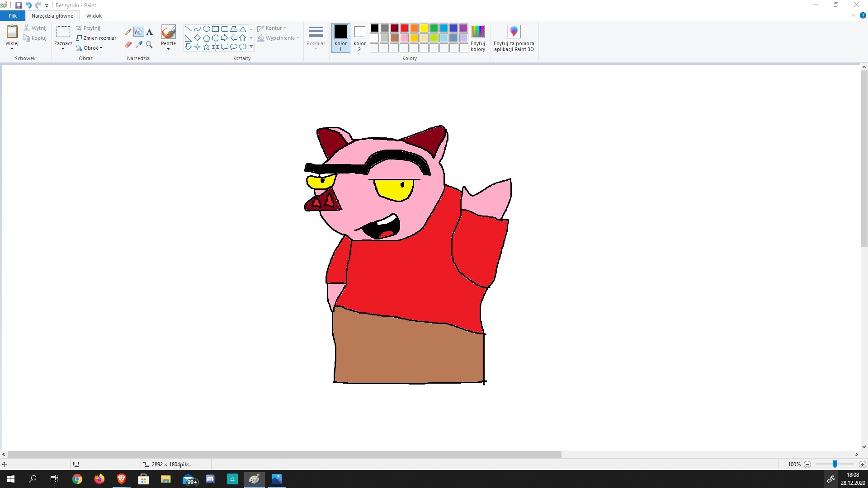Choose the four-point star shape

197,47
